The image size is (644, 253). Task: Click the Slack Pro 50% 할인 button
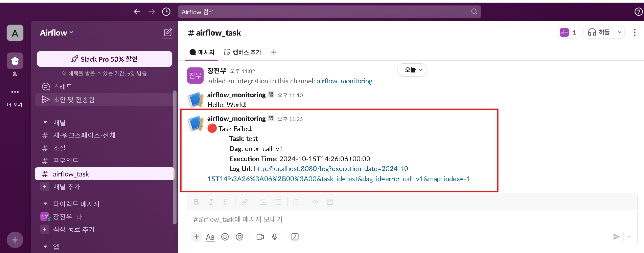click(105, 59)
